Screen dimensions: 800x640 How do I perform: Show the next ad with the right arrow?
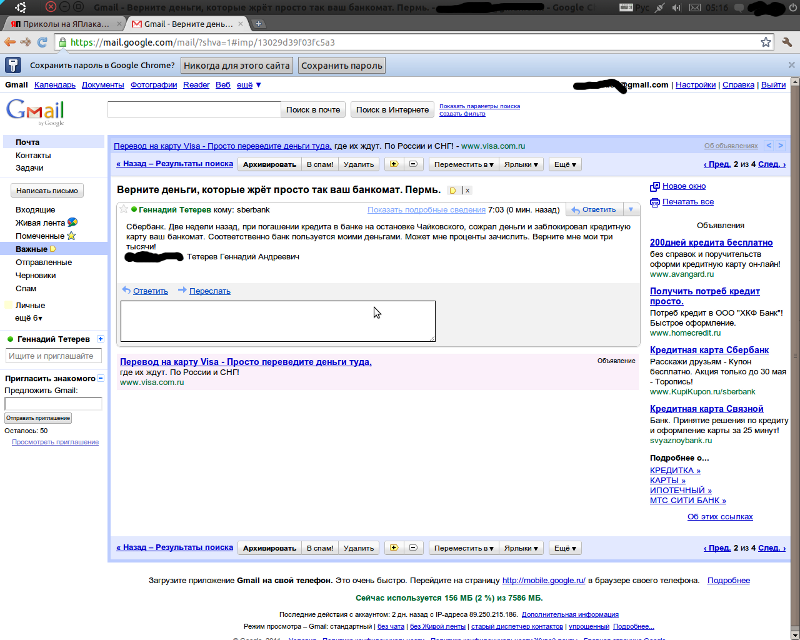point(780,145)
